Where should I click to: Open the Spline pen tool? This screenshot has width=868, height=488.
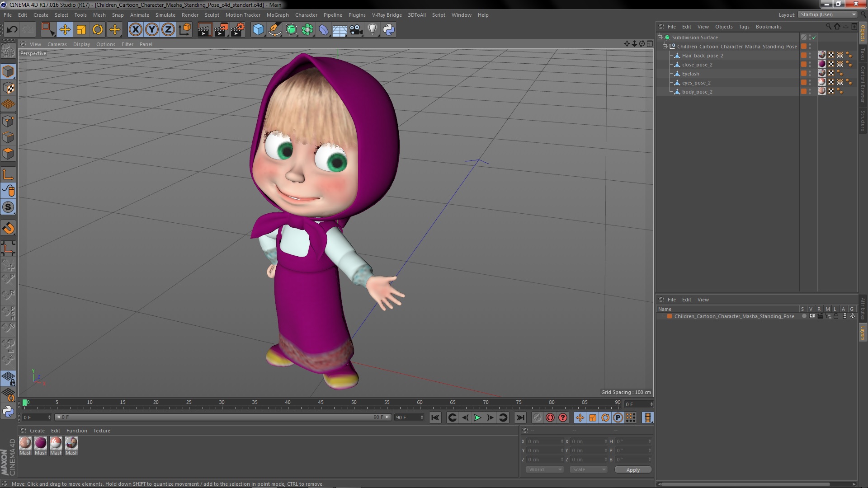point(274,30)
